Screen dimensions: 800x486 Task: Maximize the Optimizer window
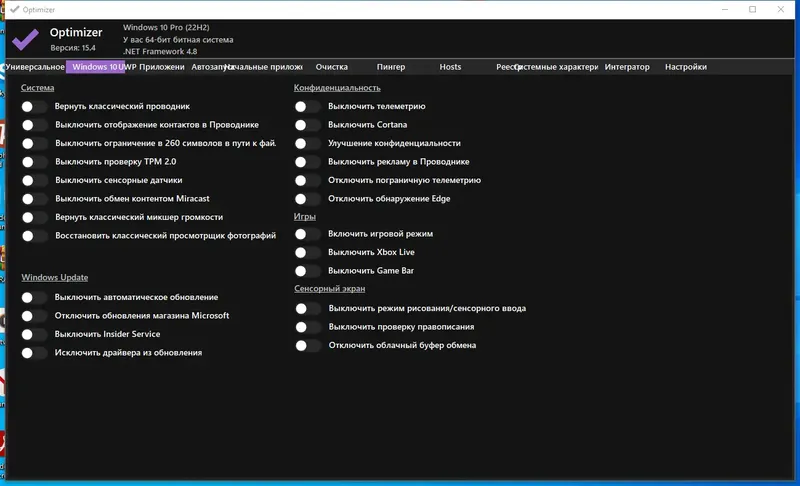753,9
